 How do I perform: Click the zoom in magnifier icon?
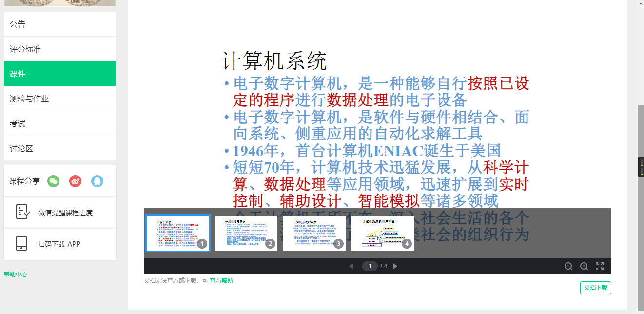(x=584, y=266)
